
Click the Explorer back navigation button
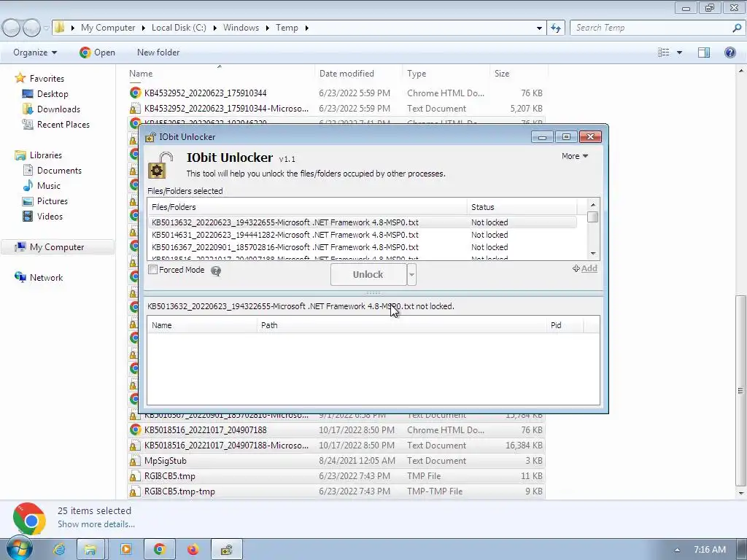12,28
